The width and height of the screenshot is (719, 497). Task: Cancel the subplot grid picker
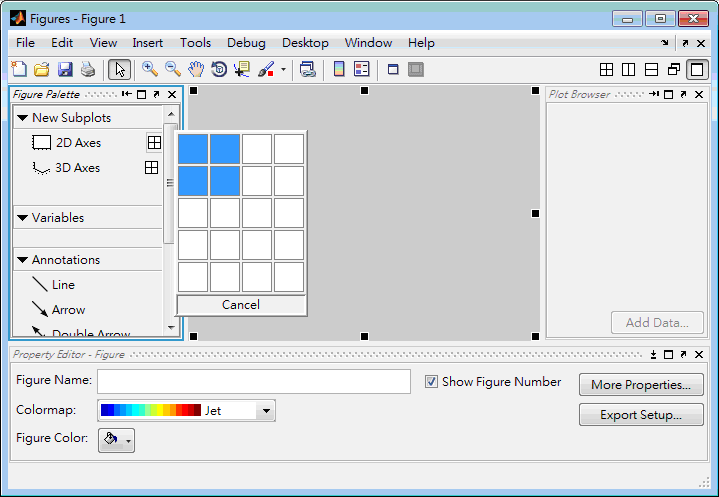(x=241, y=305)
